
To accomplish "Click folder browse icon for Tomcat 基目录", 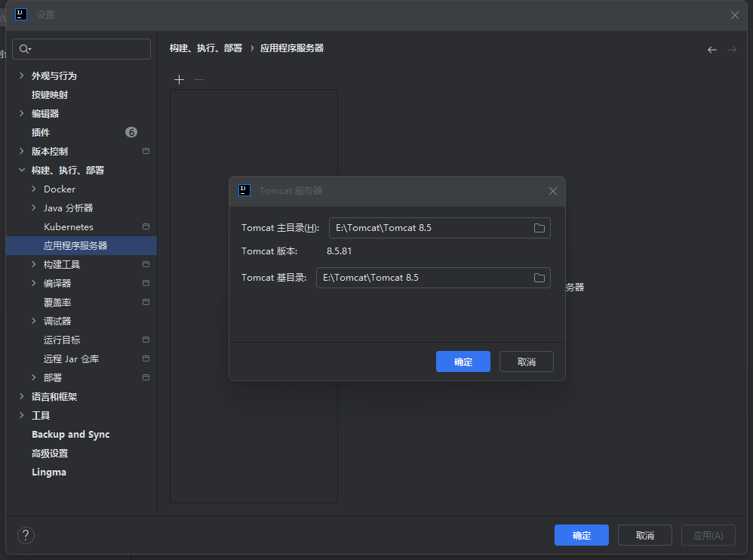I will pyautogui.click(x=539, y=278).
